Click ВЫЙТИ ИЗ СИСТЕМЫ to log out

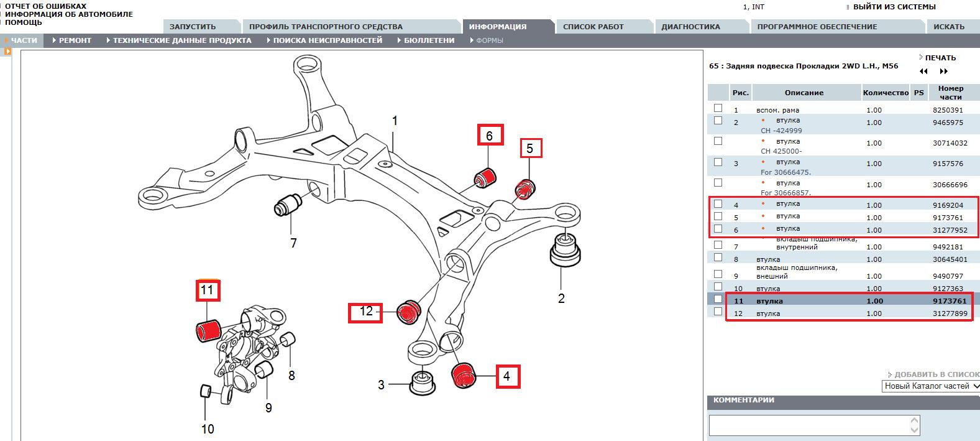tap(894, 7)
